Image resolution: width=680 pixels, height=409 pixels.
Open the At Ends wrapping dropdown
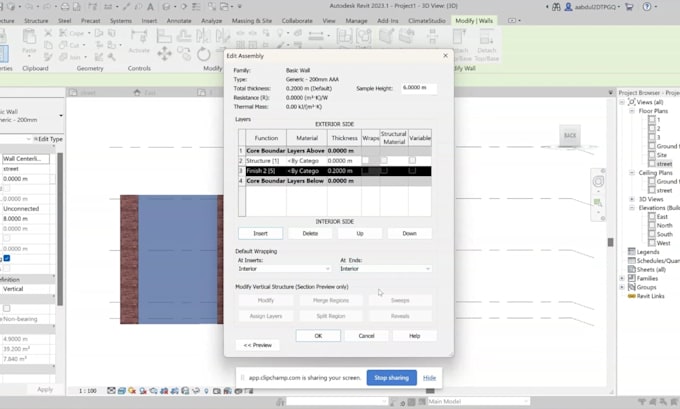pyautogui.click(x=385, y=269)
